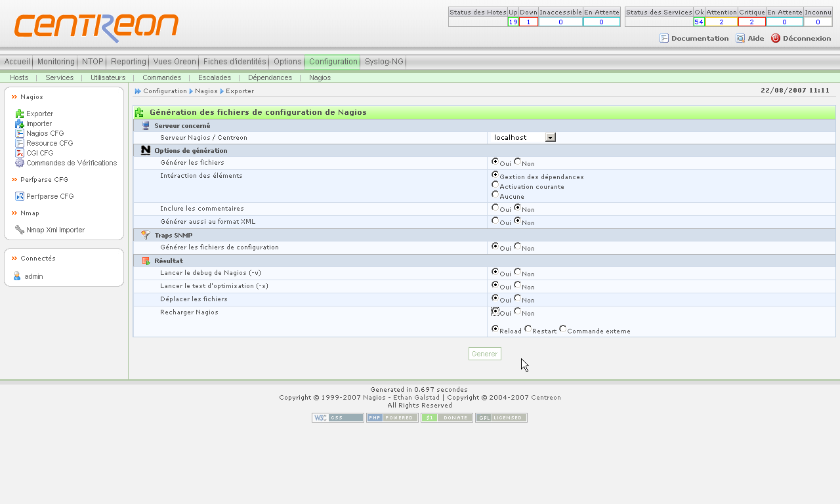
Task: Click the admin user icon
Action: point(17,276)
